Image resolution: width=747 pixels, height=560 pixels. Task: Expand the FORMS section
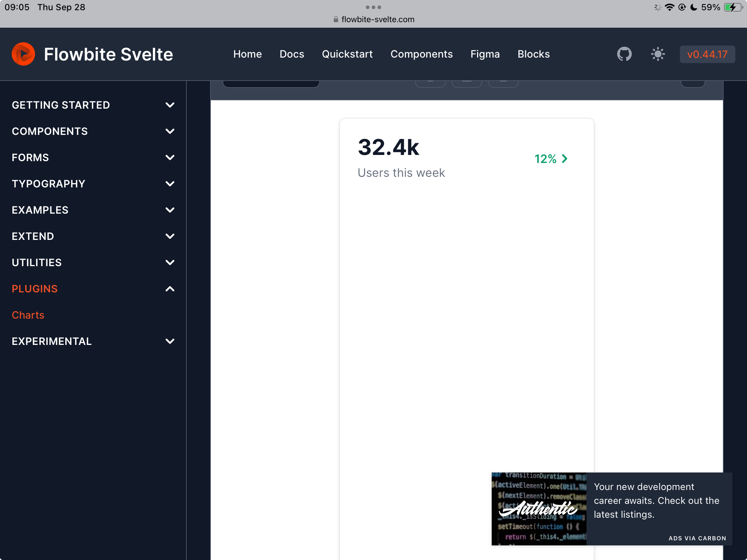click(30, 157)
